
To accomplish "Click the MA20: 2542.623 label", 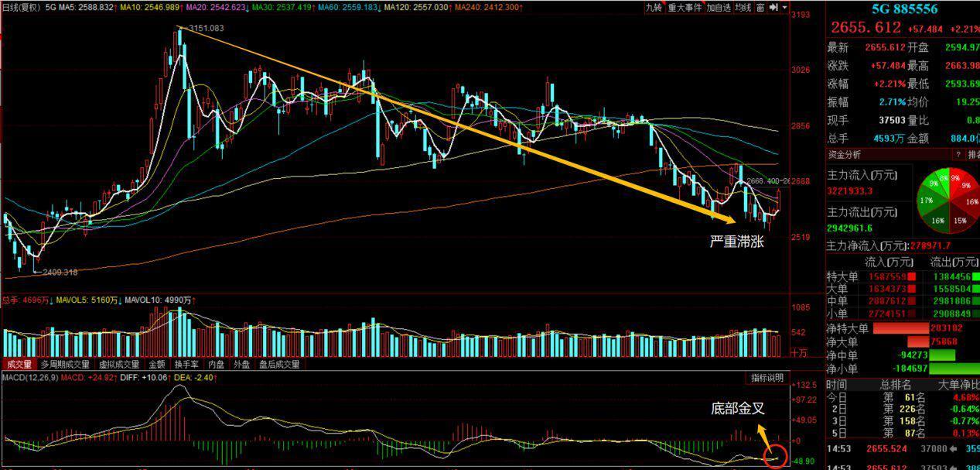I will (219, 7).
